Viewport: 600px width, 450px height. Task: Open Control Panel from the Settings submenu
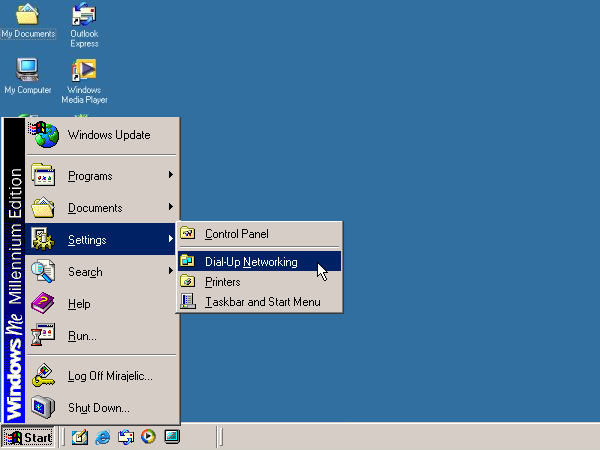[236, 234]
